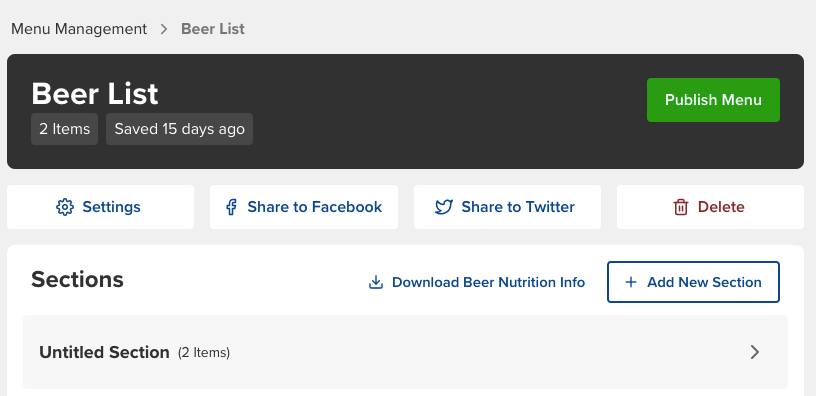Click the gear icon beside Settings
The width and height of the screenshot is (816, 396).
click(65, 207)
